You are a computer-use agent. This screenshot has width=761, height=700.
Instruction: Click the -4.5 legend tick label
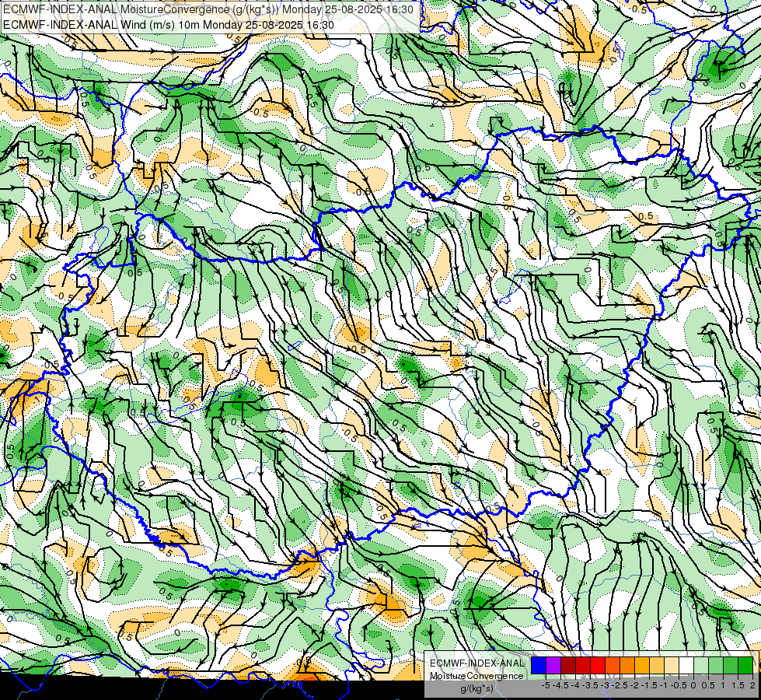pos(560,685)
